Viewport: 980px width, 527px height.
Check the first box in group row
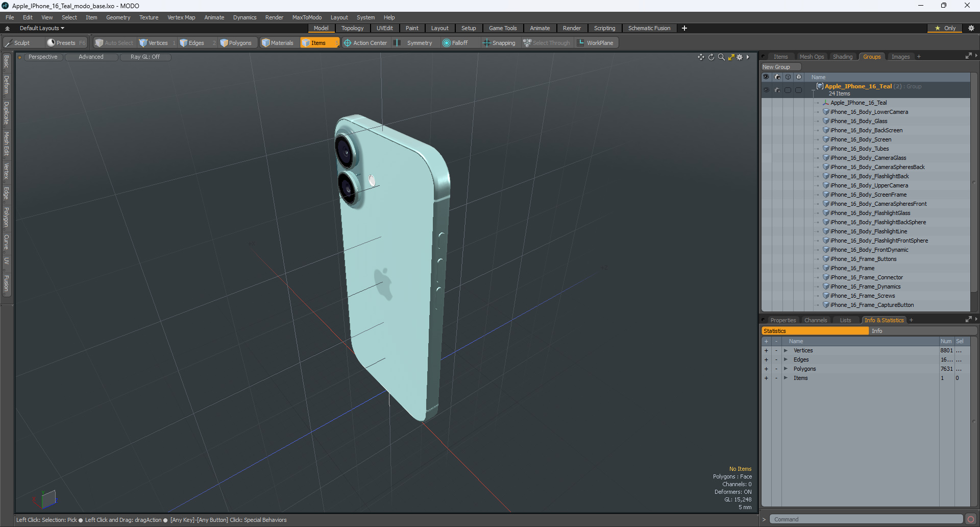tap(788, 90)
